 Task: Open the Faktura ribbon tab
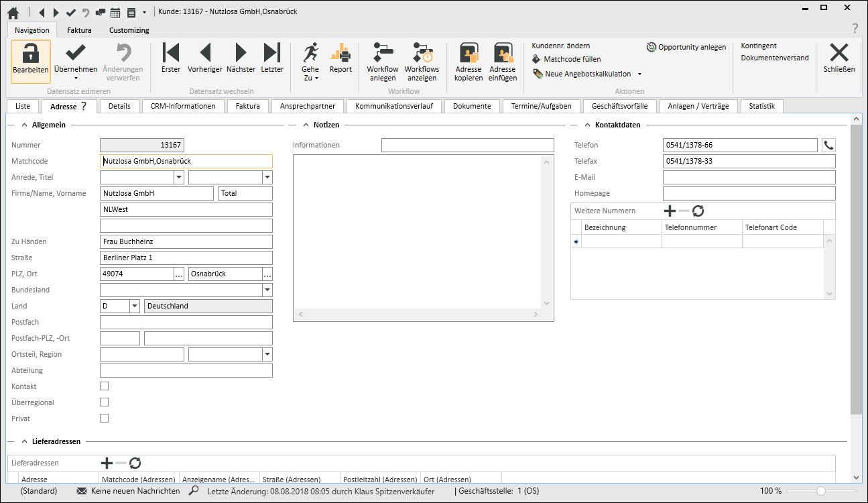click(79, 30)
